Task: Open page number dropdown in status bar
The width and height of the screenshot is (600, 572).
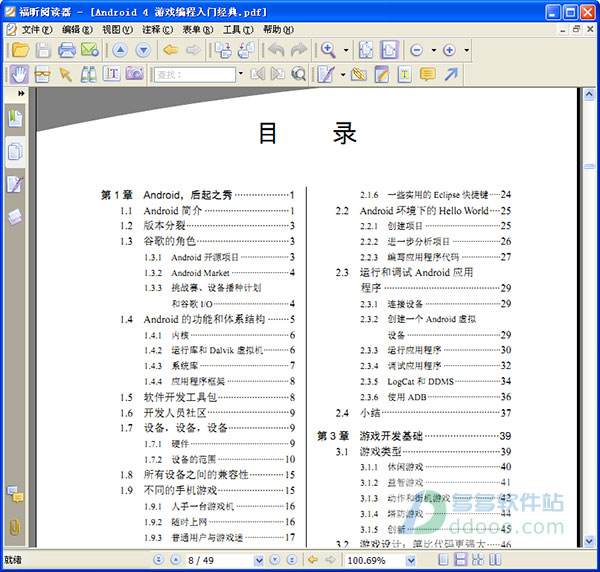Action: coord(259,561)
